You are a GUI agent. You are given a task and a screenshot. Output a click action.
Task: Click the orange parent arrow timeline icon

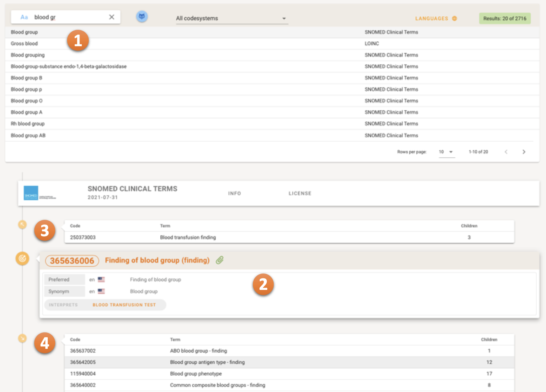coord(22,224)
